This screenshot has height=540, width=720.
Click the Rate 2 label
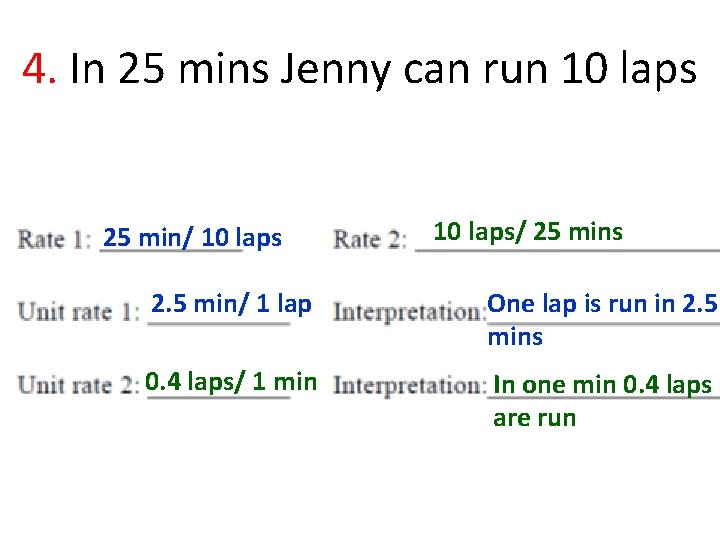[370, 239]
